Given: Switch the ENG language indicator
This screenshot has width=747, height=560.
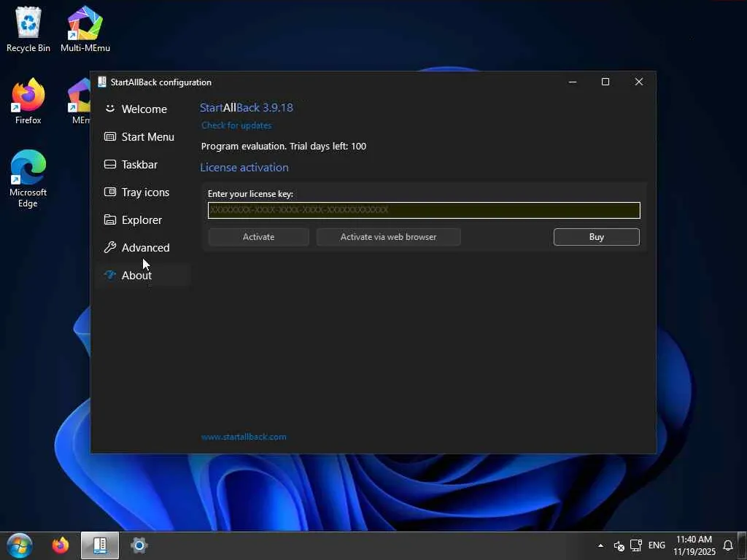Looking at the screenshot, I should point(657,545).
